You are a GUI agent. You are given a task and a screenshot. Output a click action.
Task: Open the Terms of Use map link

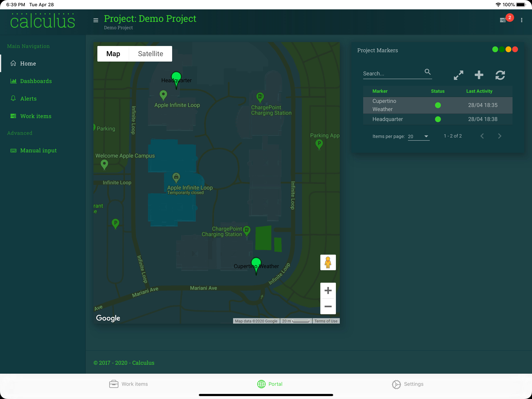pos(326,321)
